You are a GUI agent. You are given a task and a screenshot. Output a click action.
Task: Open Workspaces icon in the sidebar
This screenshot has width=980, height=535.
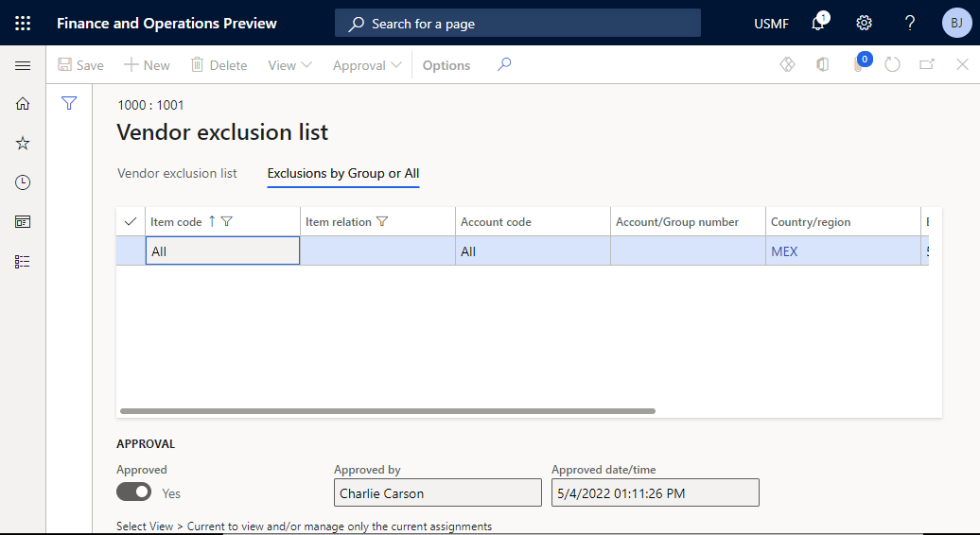23,222
